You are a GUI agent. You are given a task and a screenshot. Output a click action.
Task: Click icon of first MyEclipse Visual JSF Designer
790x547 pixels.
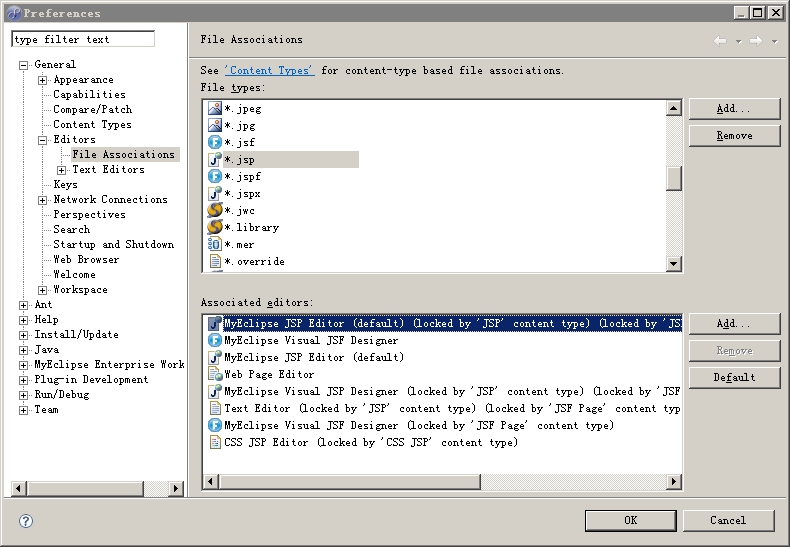click(215, 340)
